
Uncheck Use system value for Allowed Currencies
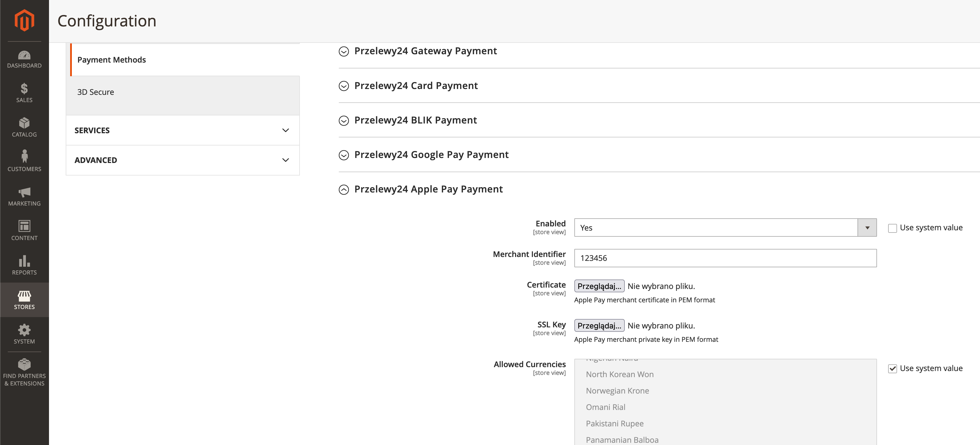pos(892,369)
